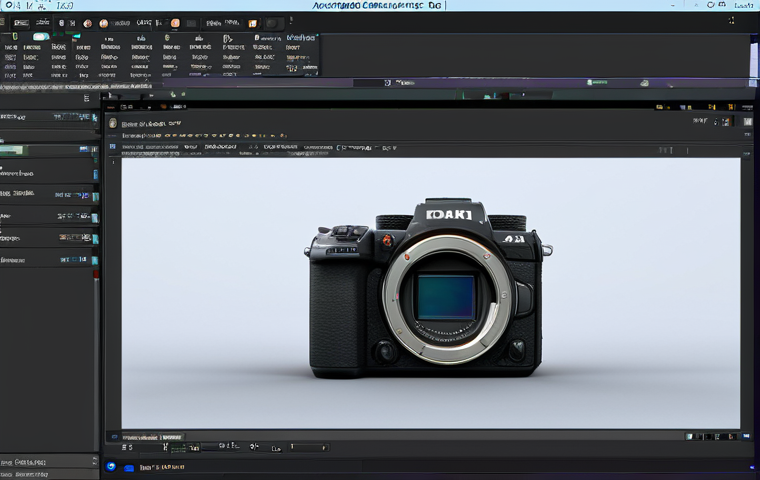Click the small blue square icon above viewer
Screen dimensions: 760x480
tap(112, 146)
